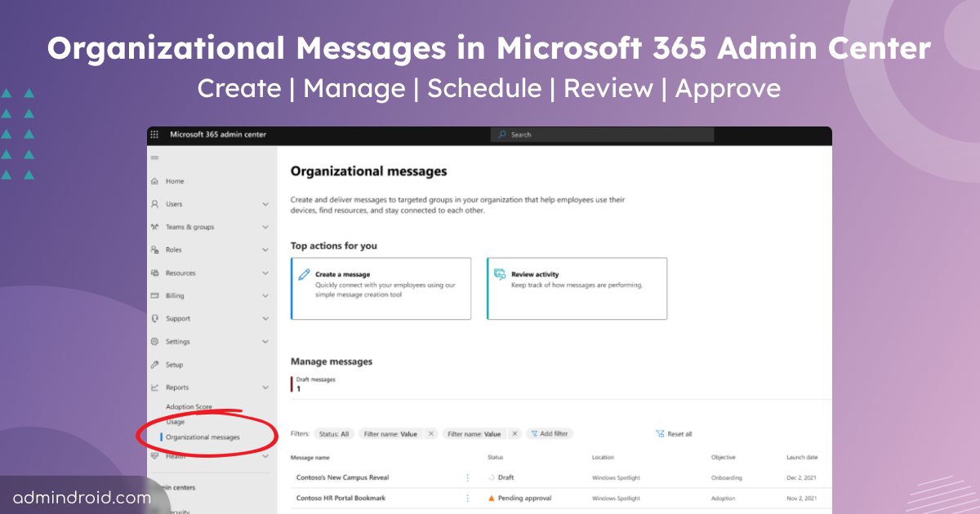This screenshot has width=980, height=514.
Task: Click the Billing card icon
Action: coord(154,296)
